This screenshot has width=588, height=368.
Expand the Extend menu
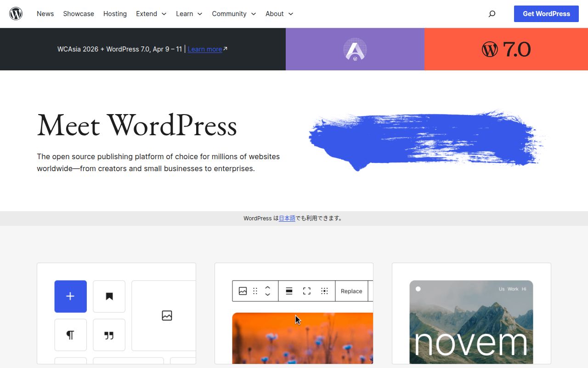pyautogui.click(x=151, y=14)
